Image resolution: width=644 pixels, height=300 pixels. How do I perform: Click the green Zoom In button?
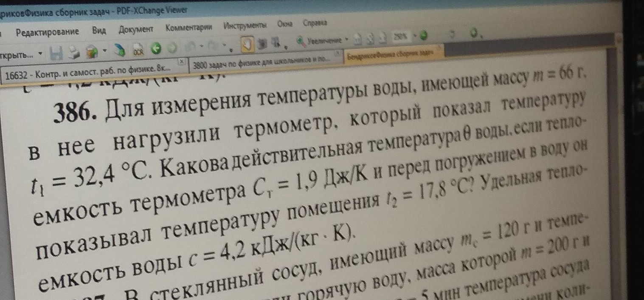(x=424, y=35)
